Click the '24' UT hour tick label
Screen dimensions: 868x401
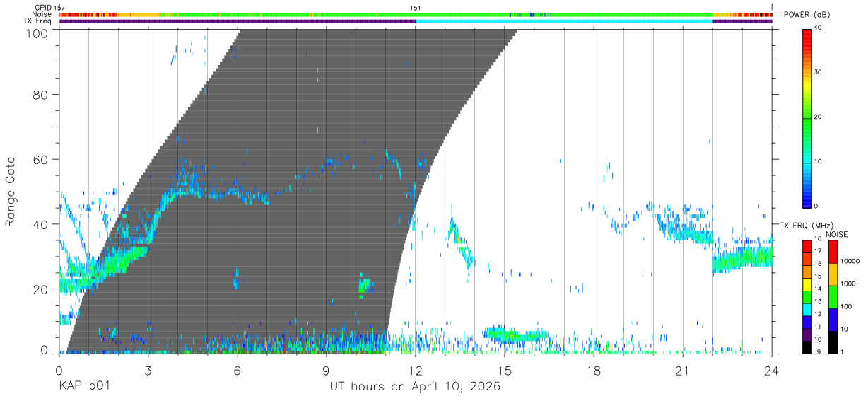[772, 370]
